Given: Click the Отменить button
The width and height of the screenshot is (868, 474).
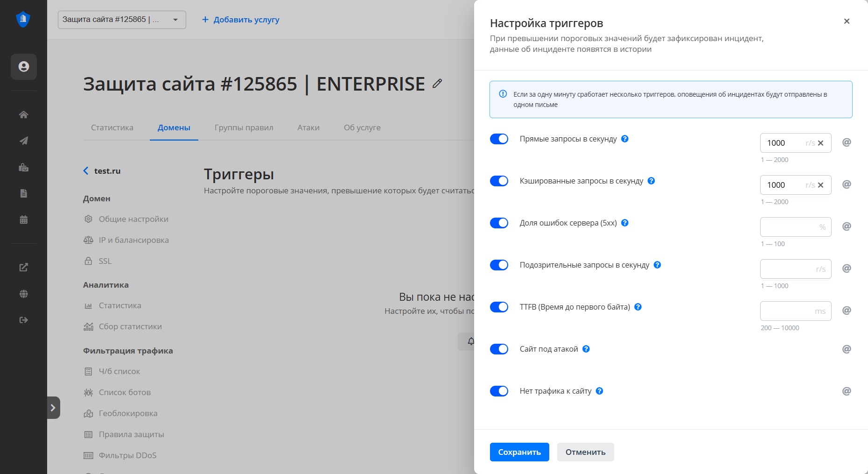Looking at the screenshot, I should pyautogui.click(x=585, y=452).
